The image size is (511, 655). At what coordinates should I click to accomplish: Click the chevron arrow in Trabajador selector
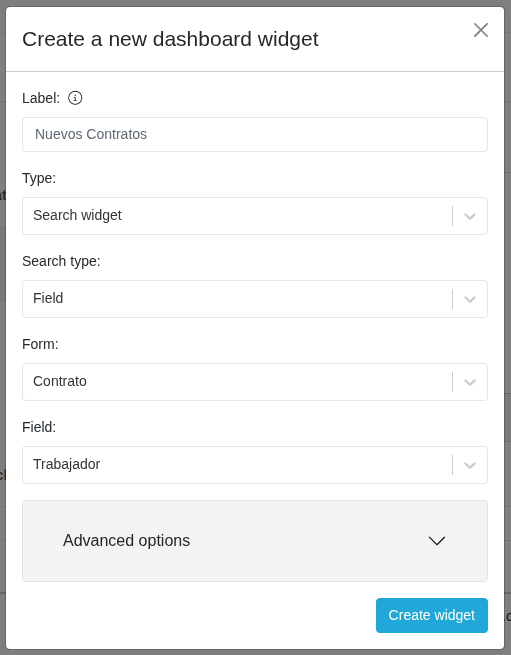coord(470,465)
